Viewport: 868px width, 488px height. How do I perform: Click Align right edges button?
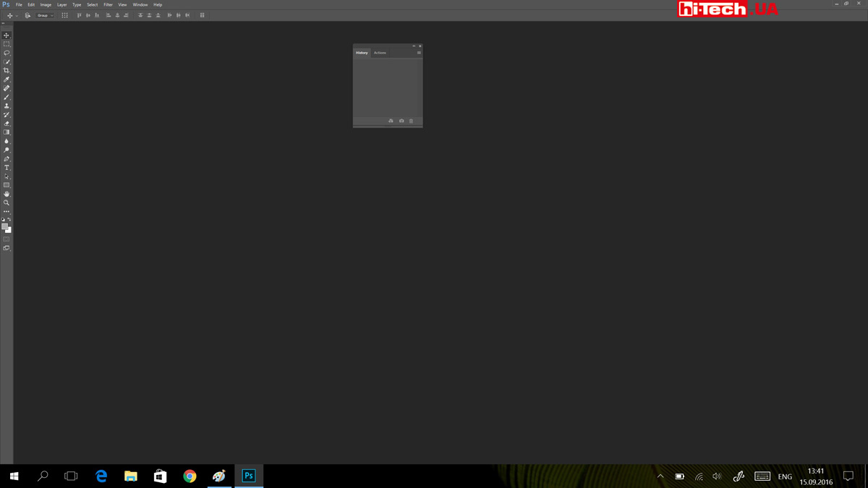[x=126, y=15]
